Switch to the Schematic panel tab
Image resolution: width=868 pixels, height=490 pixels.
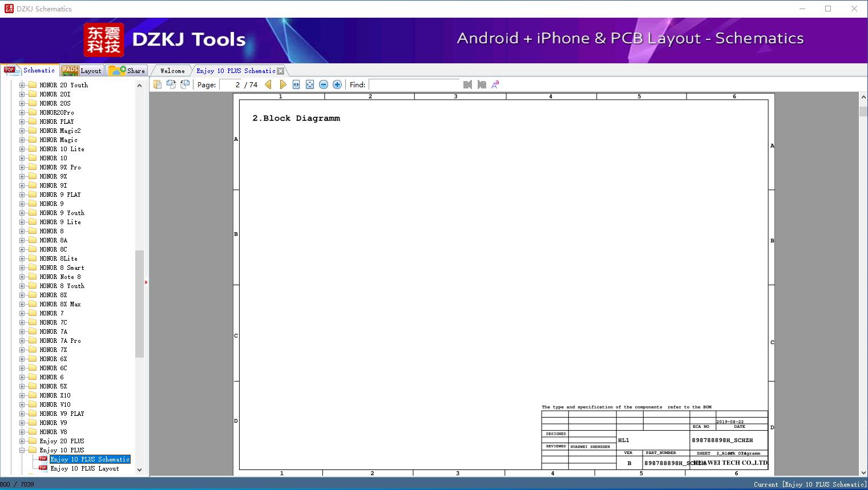30,70
